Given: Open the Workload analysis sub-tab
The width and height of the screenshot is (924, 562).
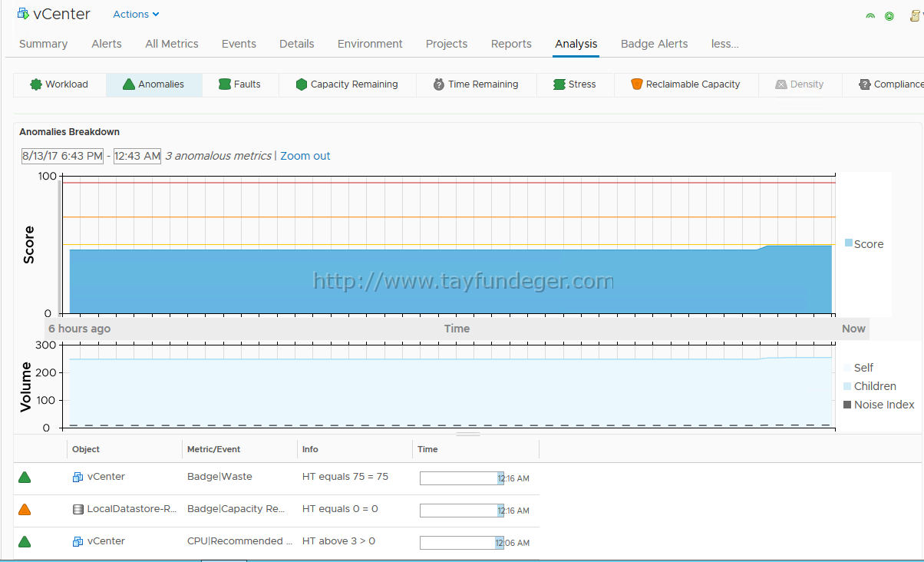Looking at the screenshot, I should point(59,84).
